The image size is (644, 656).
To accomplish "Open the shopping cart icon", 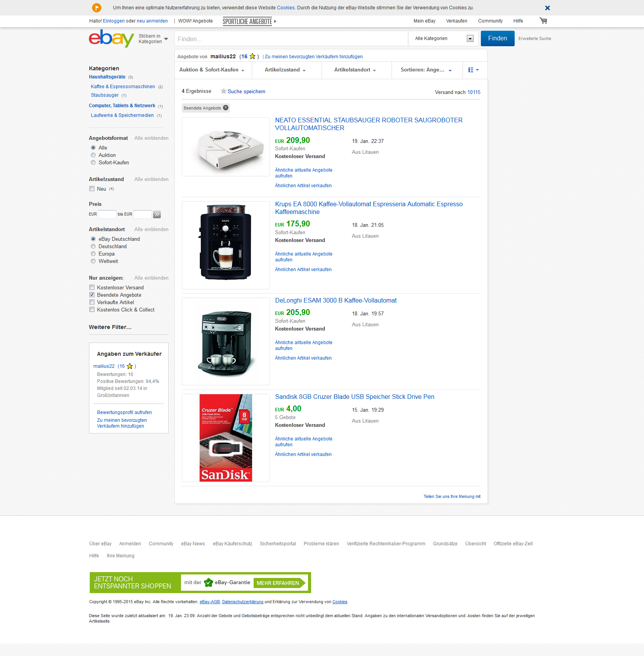I will (543, 21).
